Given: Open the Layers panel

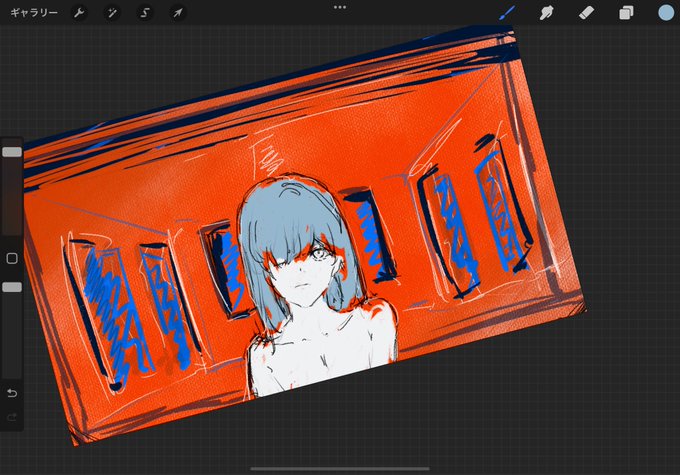Looking at the screenshot, I should (x=626, y=13).
